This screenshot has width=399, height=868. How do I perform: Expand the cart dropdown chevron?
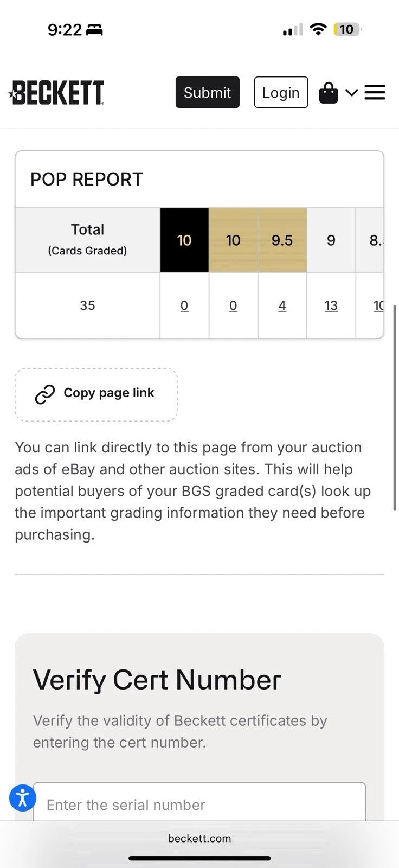coord(351,93)
